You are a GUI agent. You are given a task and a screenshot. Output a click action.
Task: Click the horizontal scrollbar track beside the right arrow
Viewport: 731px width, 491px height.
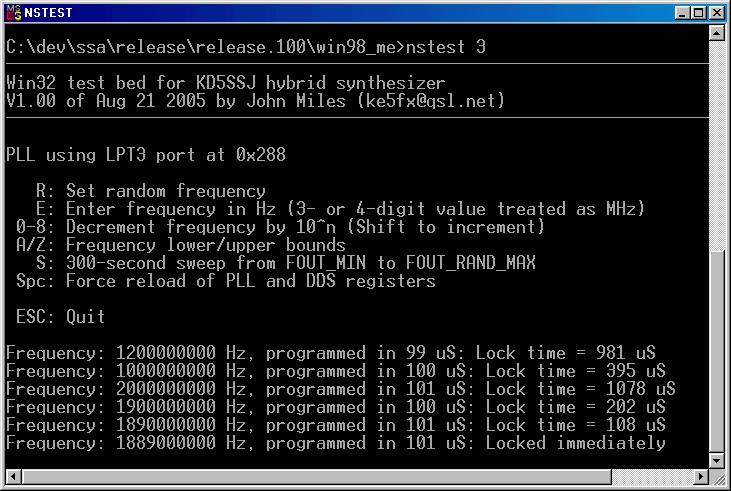[652, 477]
